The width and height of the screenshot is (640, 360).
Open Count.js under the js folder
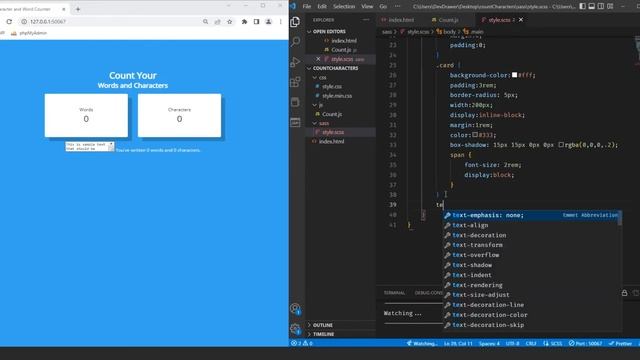click(331, 114)
